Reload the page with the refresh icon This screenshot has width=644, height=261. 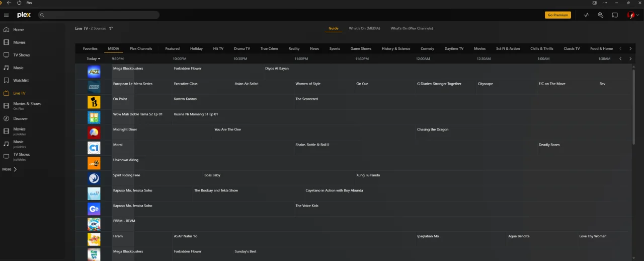pyautogui.click(x=19, y=3)
